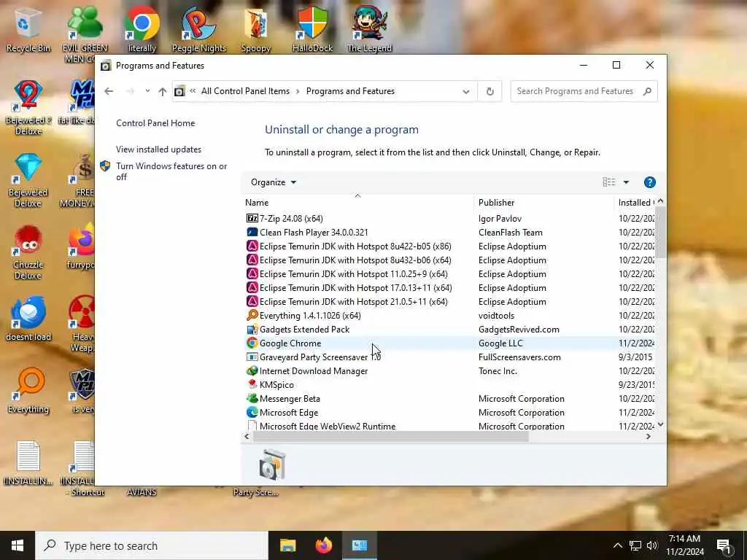Click the refresh button in address bar
The height and width of the screenshot is (560, 747).
489,91
